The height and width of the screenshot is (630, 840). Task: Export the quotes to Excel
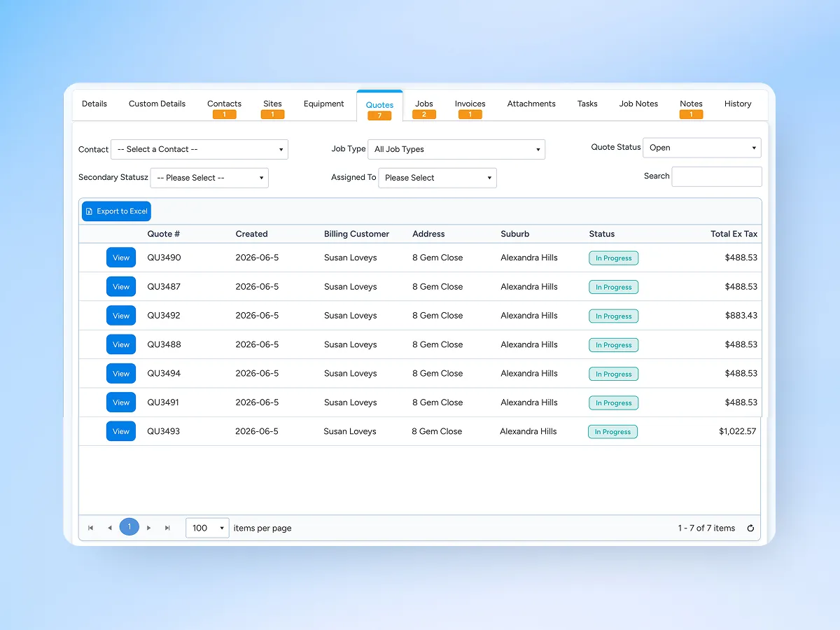pyautogui.click(x=116, y=211)
